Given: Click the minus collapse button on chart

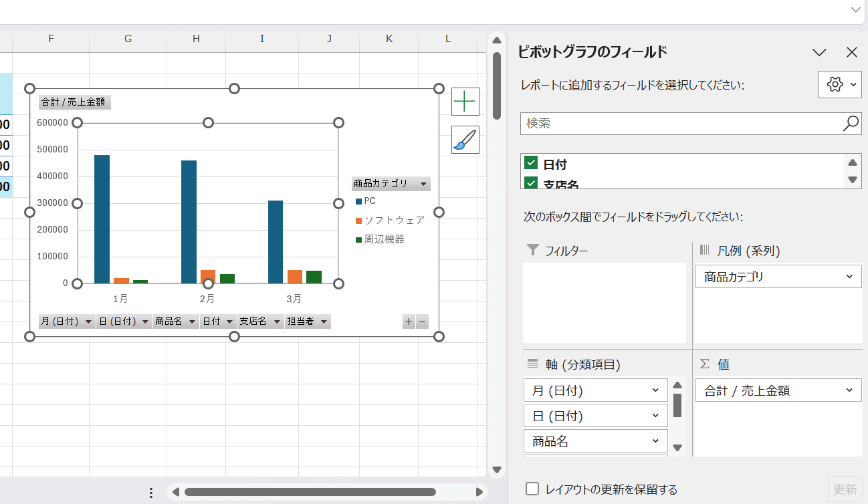Looking at the screenshot, I should point(422,322).
